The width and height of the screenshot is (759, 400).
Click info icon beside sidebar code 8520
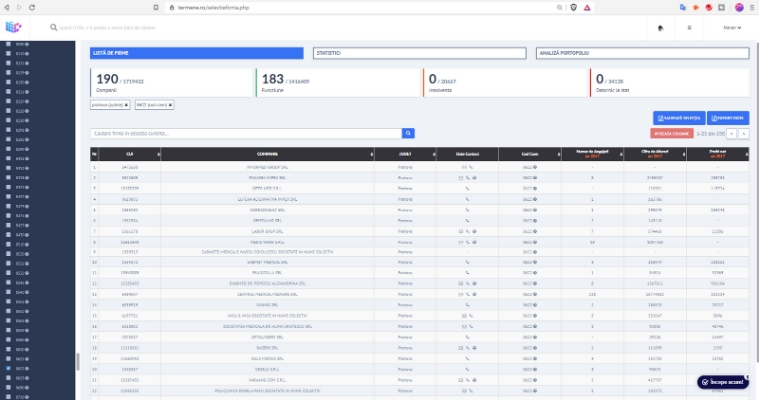click(27, 254)
